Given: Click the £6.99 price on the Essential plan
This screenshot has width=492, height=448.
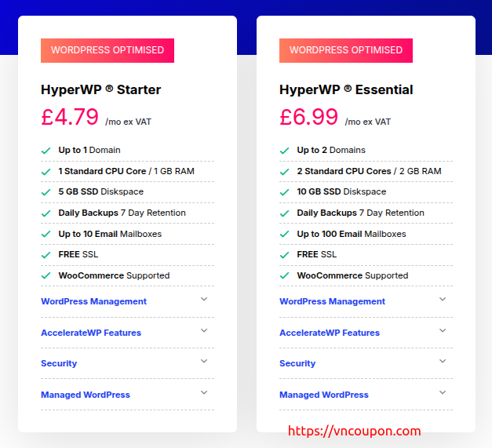Looking at the screenshot, I should tap(309, 117).
